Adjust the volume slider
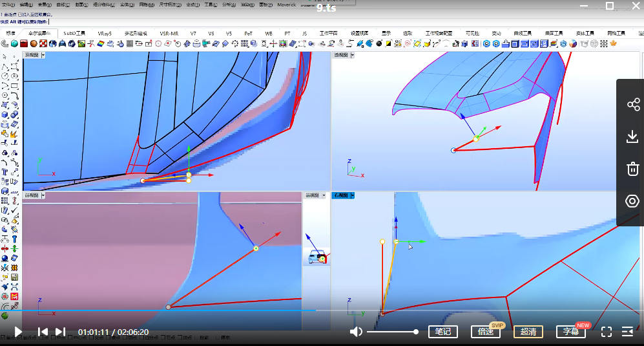 (x=393, y=332)
